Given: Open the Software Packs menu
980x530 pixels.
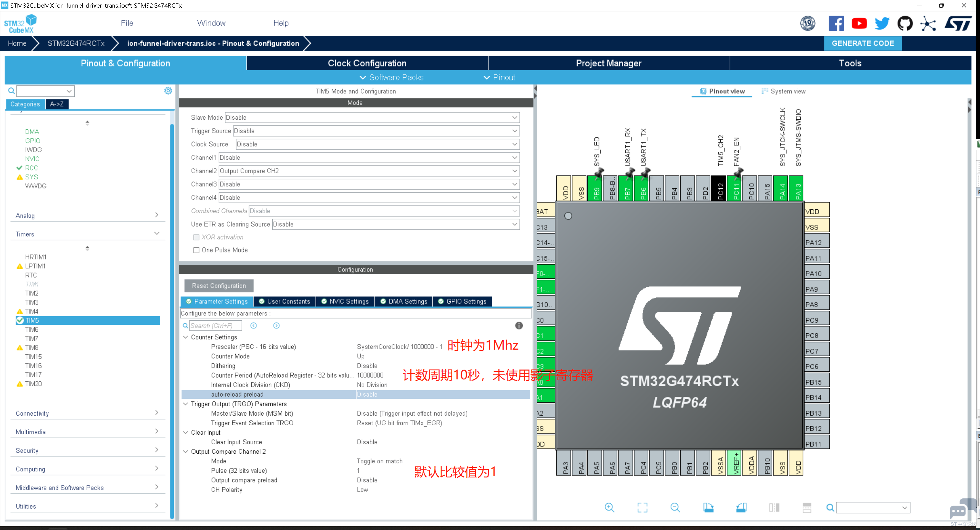Looking at the screenshot, I should [x=392, y=77].
